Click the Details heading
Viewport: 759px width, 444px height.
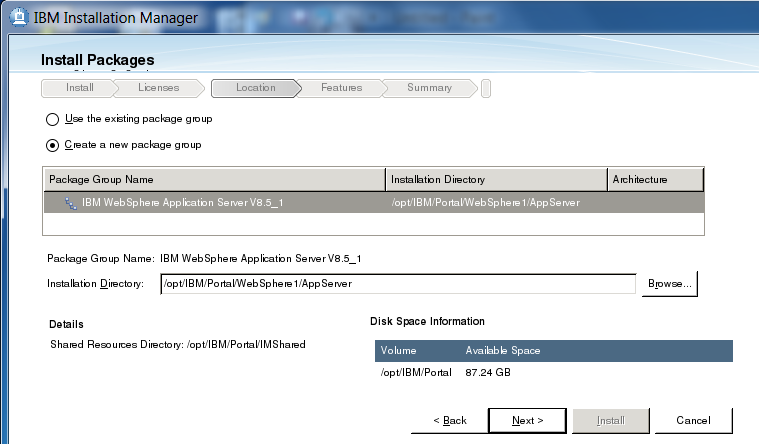pyautogui.click(x=66, y=324)
